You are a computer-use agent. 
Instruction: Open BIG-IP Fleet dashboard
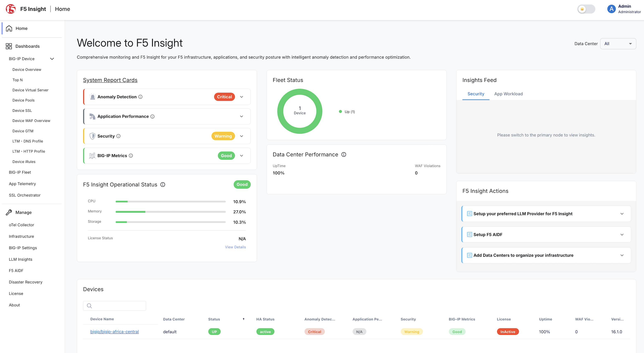[x=20, y=172]
